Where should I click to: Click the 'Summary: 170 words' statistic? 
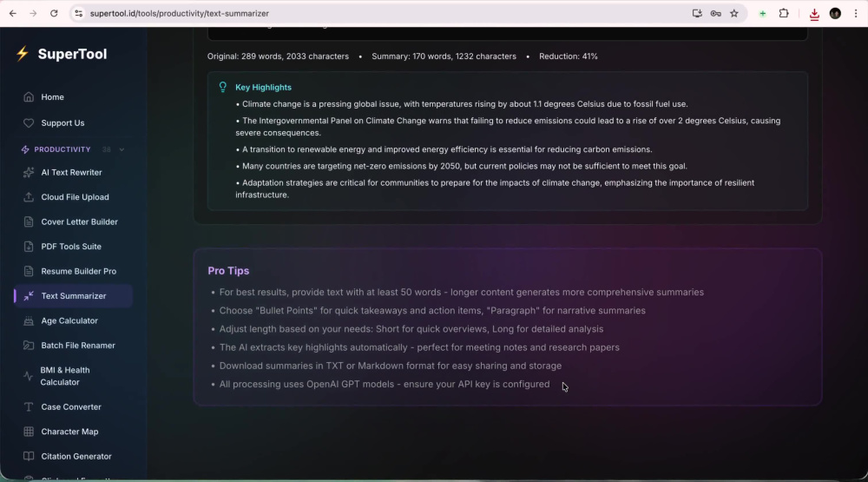pyautogui.click(x=444, y=56)
